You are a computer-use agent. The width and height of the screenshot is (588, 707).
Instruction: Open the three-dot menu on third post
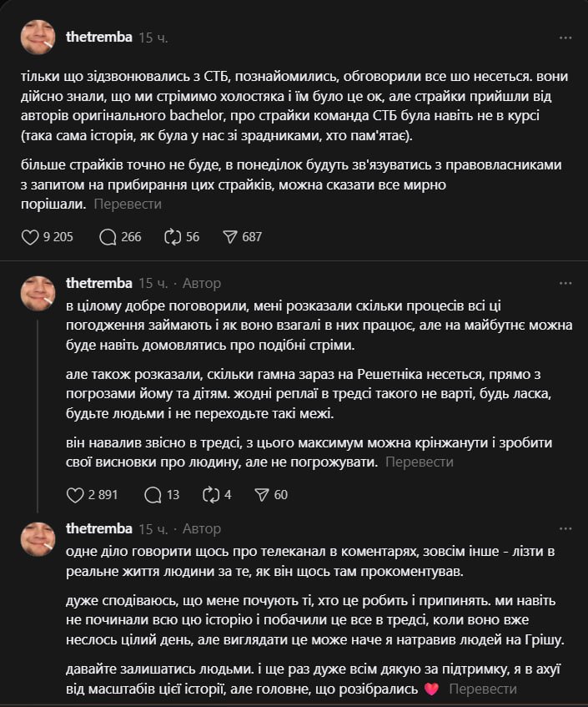coord(565,529)
